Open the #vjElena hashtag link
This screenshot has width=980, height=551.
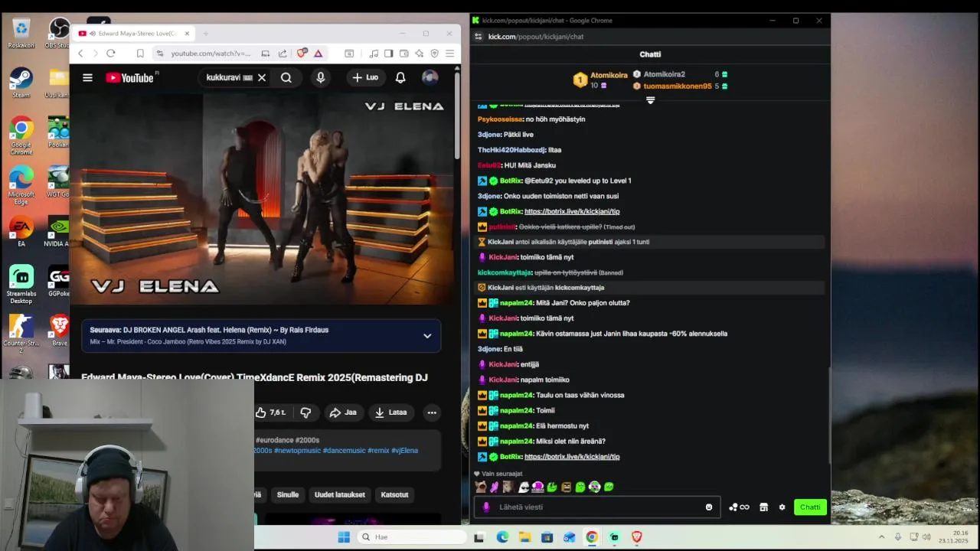click(x=404, y=450)
